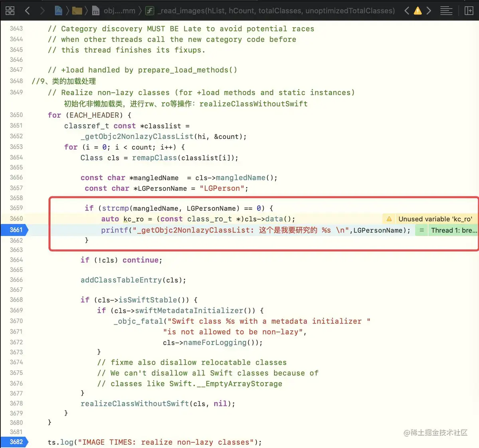Click the kc_ro variable on line 3660
The height and width of the screenshot is (448, 479).
click(x=133, y=219)
